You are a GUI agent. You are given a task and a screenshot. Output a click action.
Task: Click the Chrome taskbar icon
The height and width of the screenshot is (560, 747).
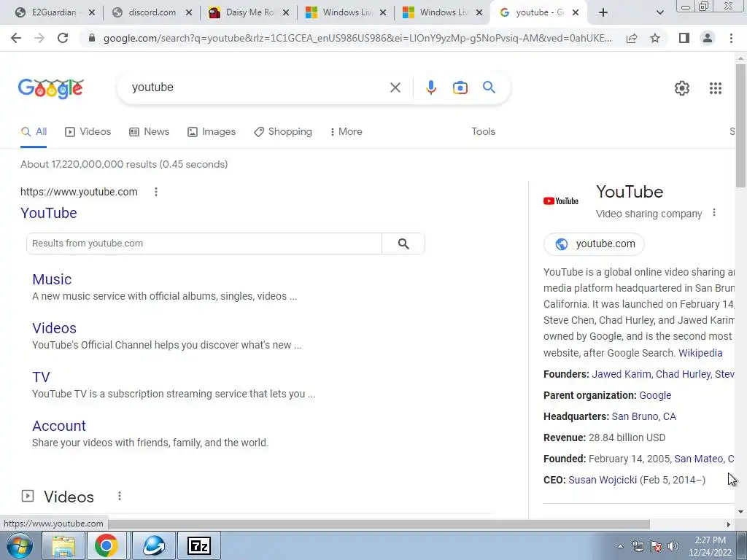coord(107,545)
